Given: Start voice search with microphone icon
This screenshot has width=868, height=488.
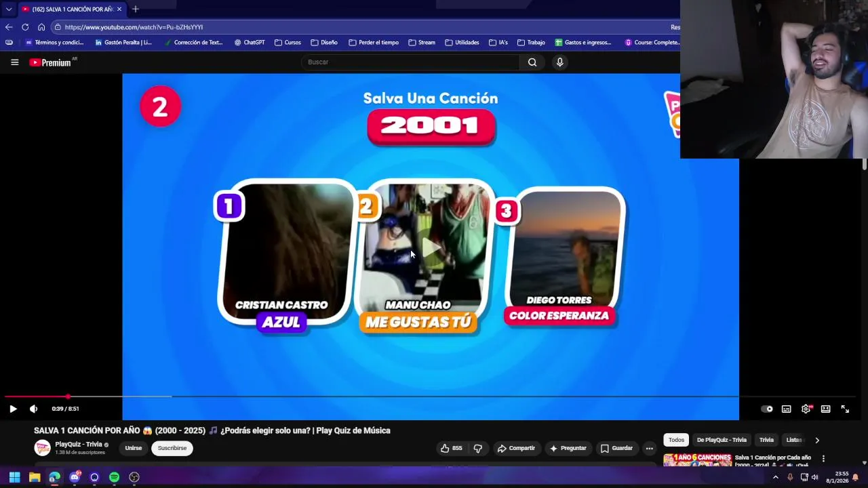Looking at the screenshot, I should coord(559,62).
